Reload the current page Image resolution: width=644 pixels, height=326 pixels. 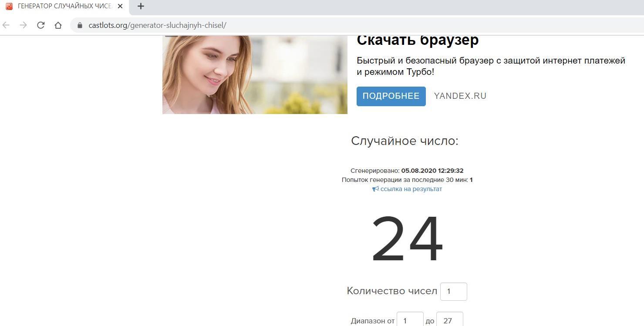pyautogui.click(x=40, y=25)
